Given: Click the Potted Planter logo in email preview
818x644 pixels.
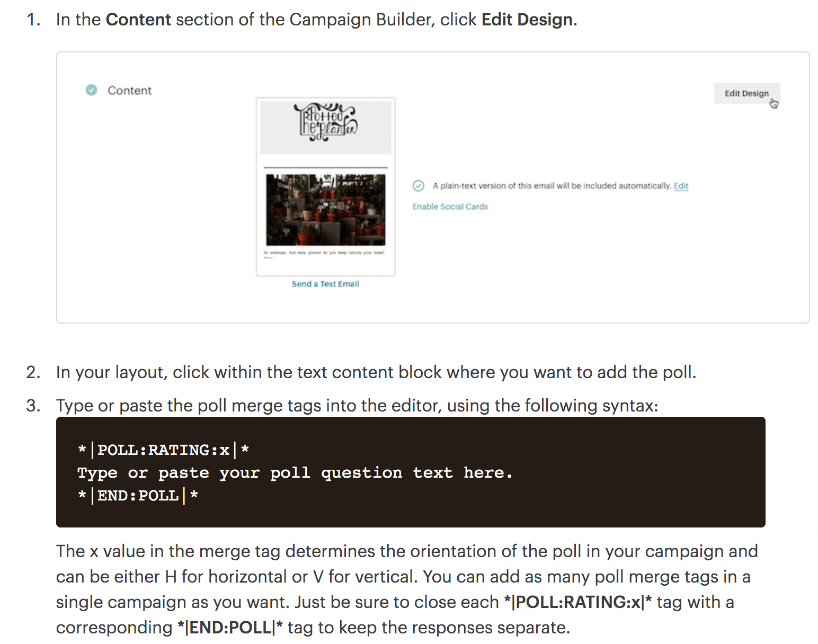Looking at the screenshot, I should click(x=325, y=123).
